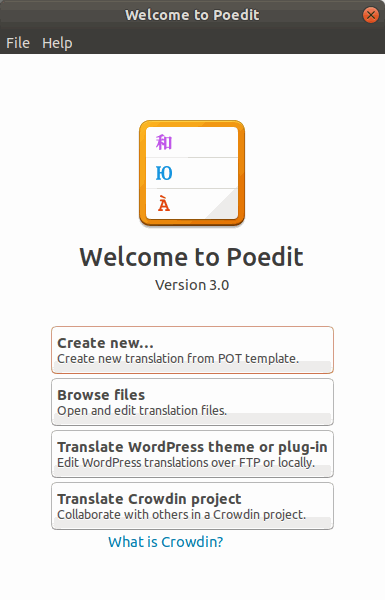The width and height of the screenshot is (385, 600).
Task: Click the window title bar text
Action: tap(192, 15)
